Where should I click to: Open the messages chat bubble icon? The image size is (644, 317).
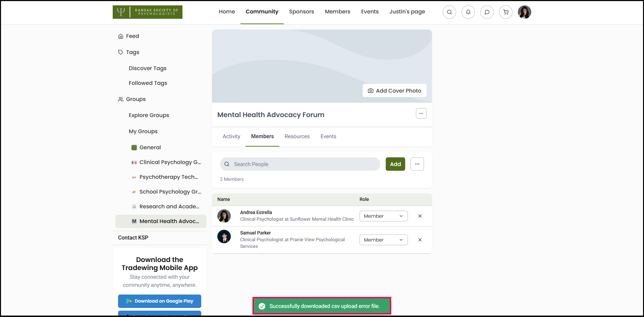tap(487, 12)
